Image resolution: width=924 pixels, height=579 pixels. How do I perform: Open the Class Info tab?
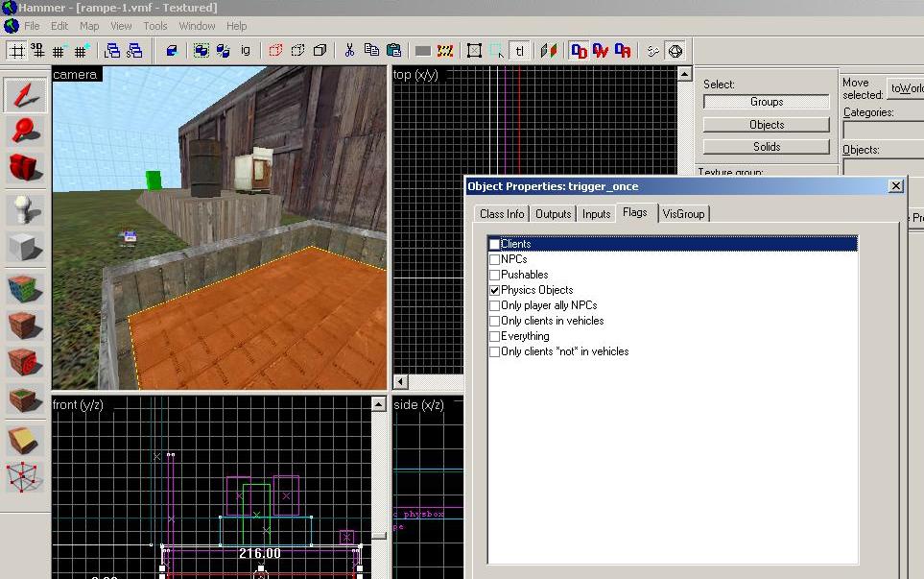click(502, 214)
